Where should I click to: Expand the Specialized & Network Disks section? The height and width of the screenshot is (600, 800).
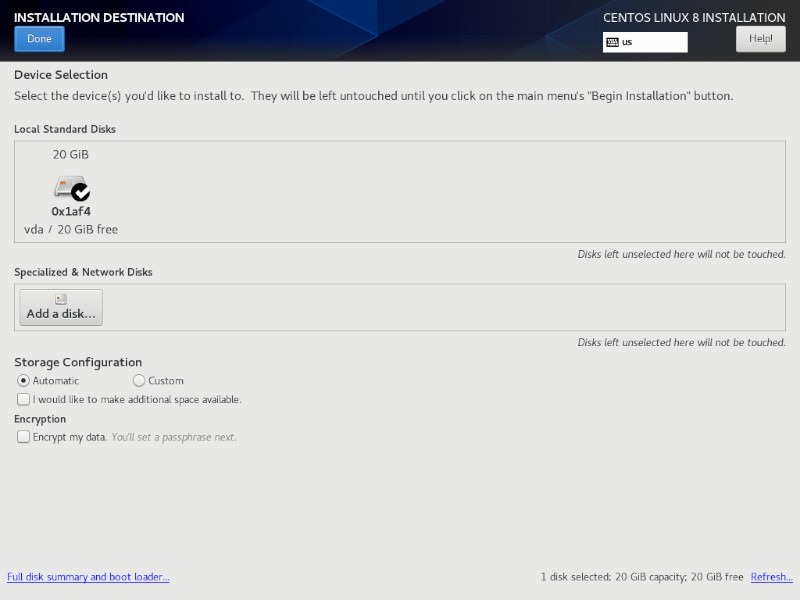tap(81, 271)
